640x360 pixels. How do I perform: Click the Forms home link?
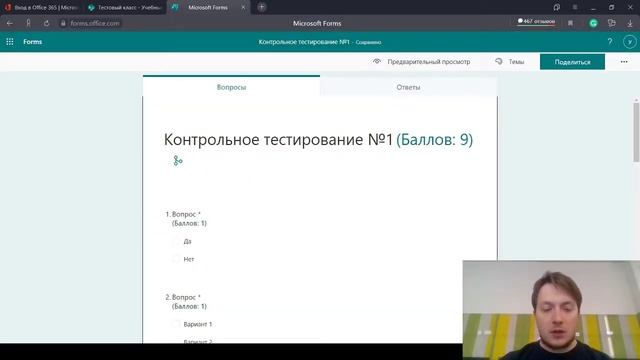33,42
